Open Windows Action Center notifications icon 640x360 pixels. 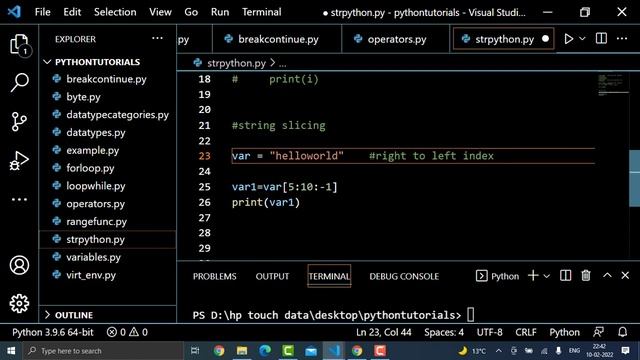625,351
